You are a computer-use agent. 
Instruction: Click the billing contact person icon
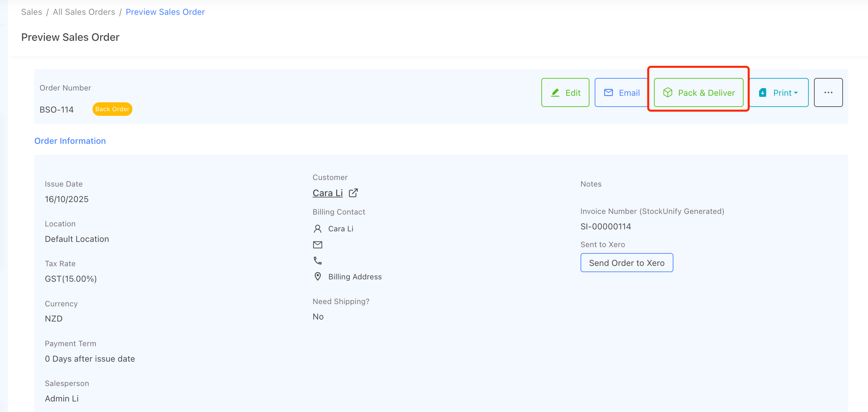coord(317,229)
